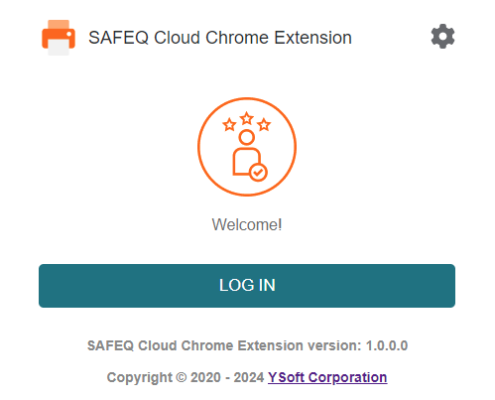This screenshot has height=400, width=495.
Task: Click the person's head in welcome illustration
Action: [x=247, y=137]
